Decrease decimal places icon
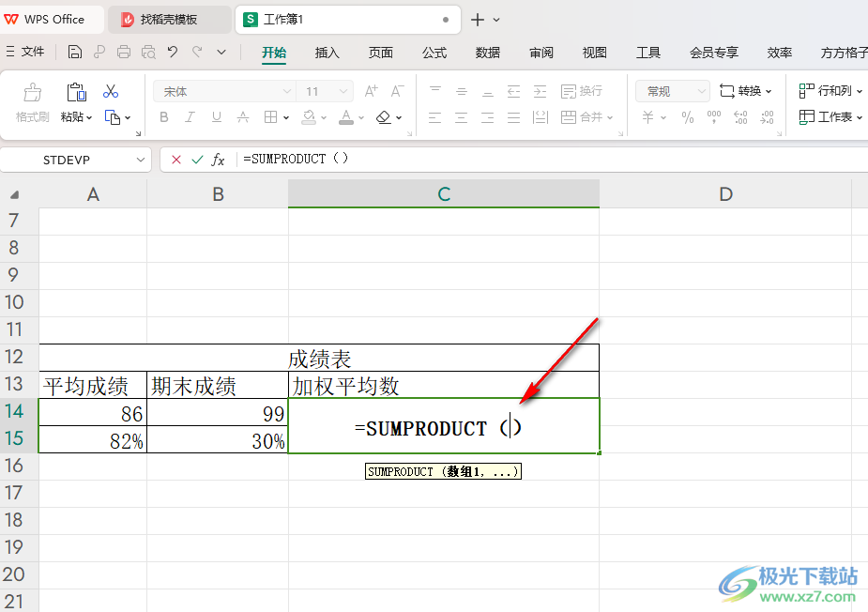This screenshot has width=868, height=612. pyautogui.click(x=767, y=117)
